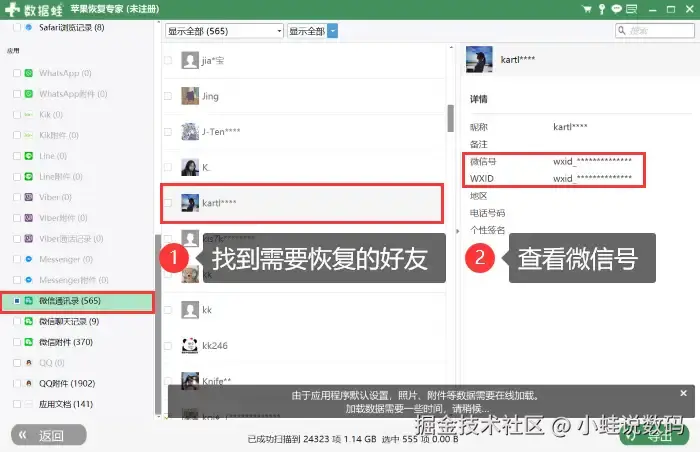Screen dimensions: 700x452
Task: Click the key registration icon
Action: click(602, 9)
